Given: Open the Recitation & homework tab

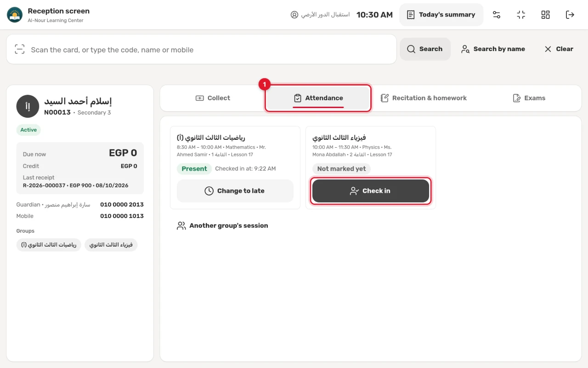Looking at the screenshot, I should pos(424,98).
